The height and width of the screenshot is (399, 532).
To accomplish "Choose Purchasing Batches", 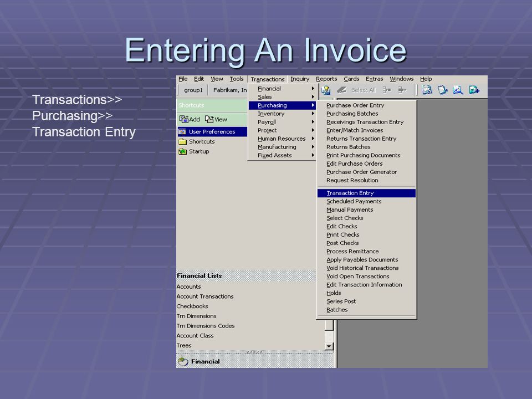I will click(366, 114).
